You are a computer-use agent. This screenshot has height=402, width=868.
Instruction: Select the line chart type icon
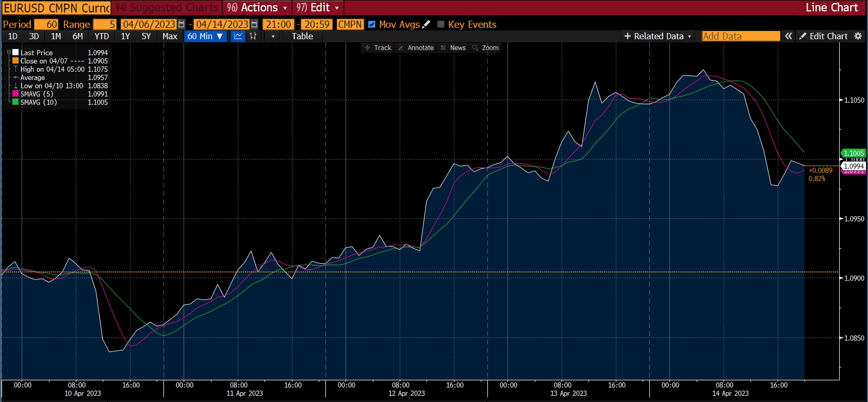238,36
